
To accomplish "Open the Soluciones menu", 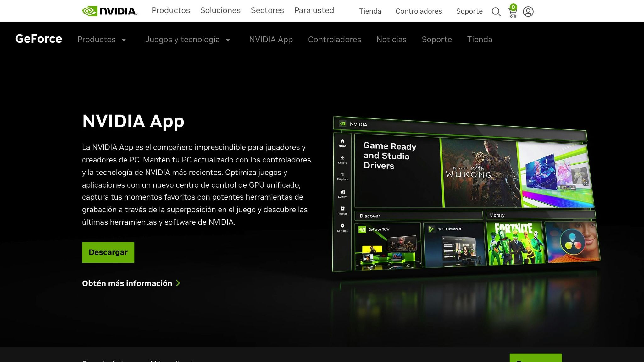I will [x=220, y=10].
